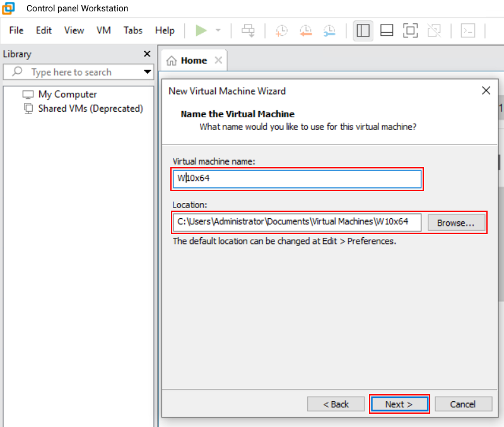The image size is (504, 427).
Task: Click the Browse... button for location
Action: [x=456, y=223]
